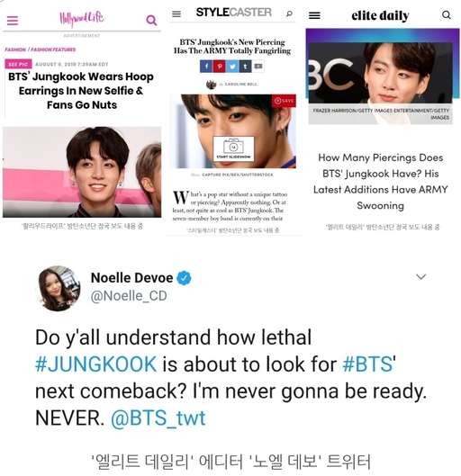
Task: Select the Fashion breadcrumb category
Action: coord(15,49)
